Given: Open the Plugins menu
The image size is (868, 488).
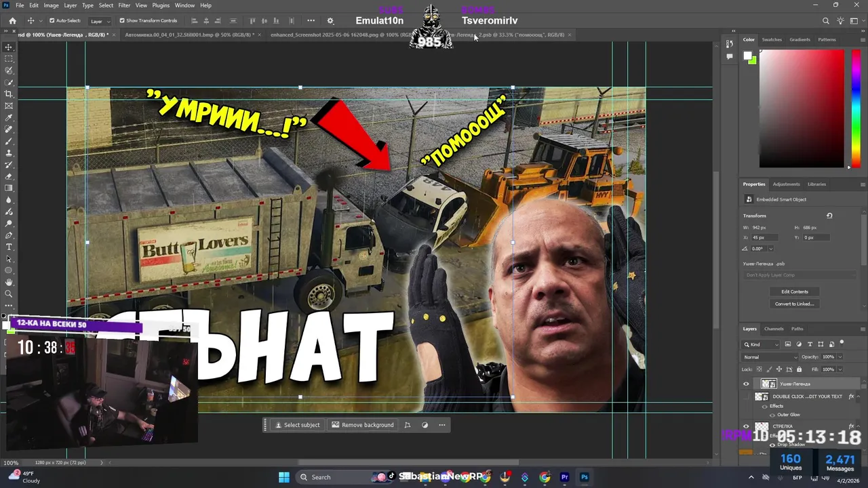Looking at the screenshot, I should coord(161,5).
